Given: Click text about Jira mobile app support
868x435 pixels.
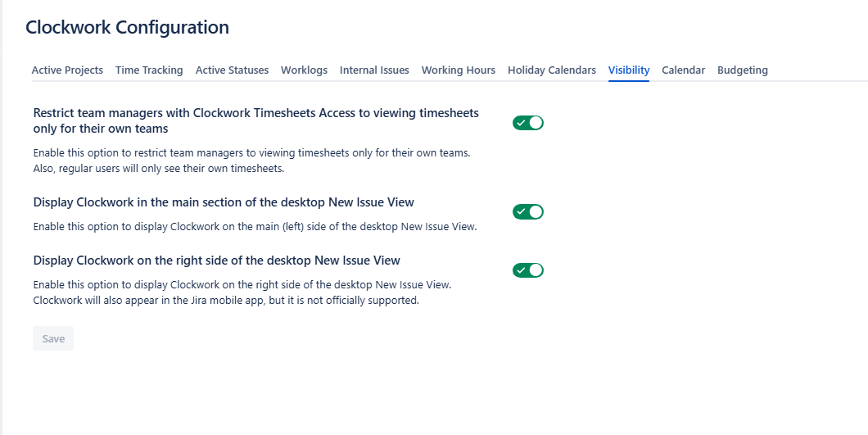Looking at the screenshot, I should tap(226, 301).
